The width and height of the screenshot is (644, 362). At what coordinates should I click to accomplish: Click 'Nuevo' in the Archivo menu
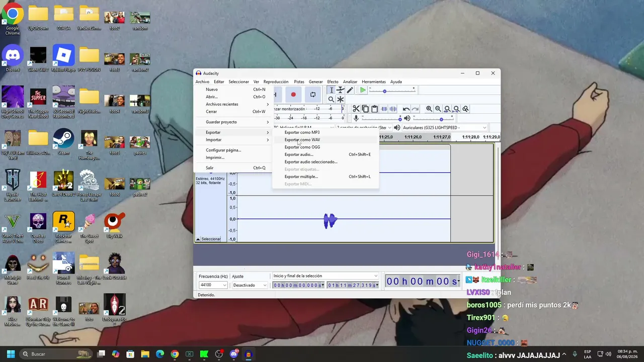233,89
